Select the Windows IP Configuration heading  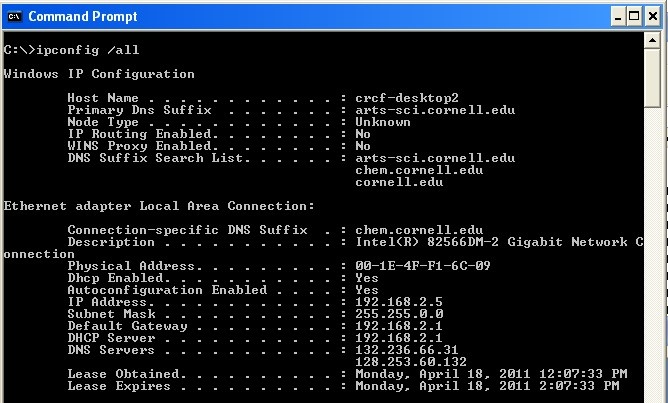pyautogui.click(x=99, y=74)
